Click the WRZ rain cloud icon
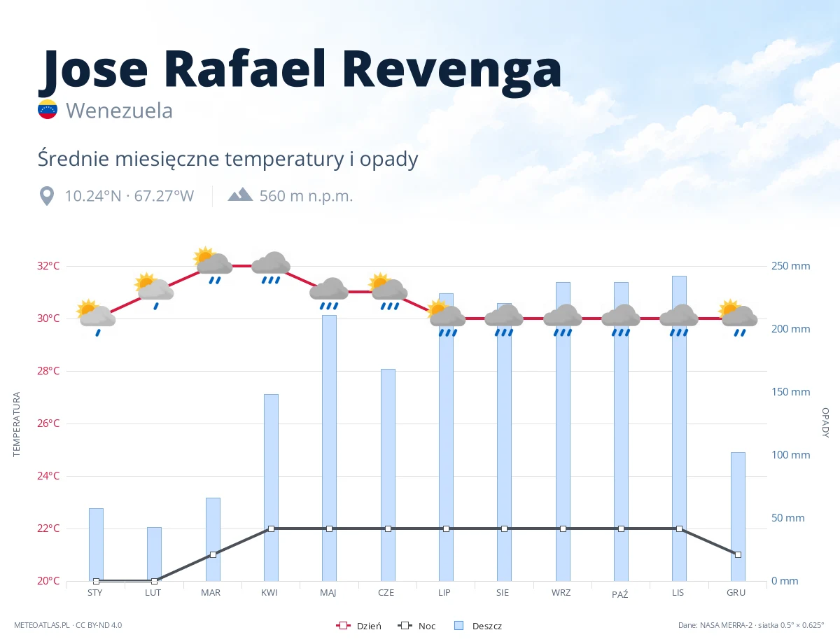 click(x=563, y=320)
